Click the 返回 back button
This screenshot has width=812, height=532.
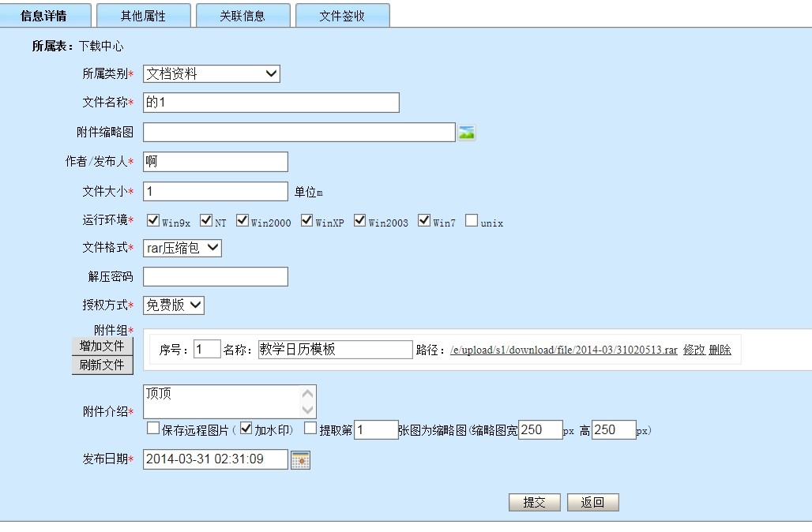pyautogui.click(x=592, y=502)
